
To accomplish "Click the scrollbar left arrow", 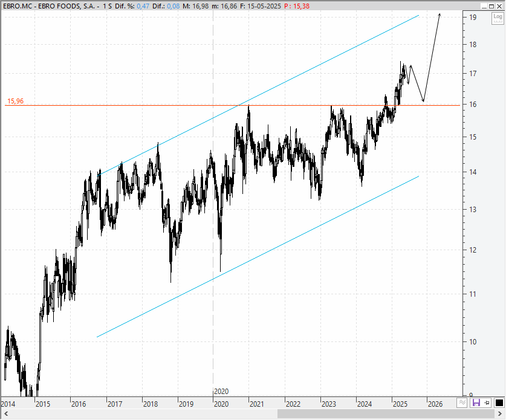I will (x=5, y=414).
